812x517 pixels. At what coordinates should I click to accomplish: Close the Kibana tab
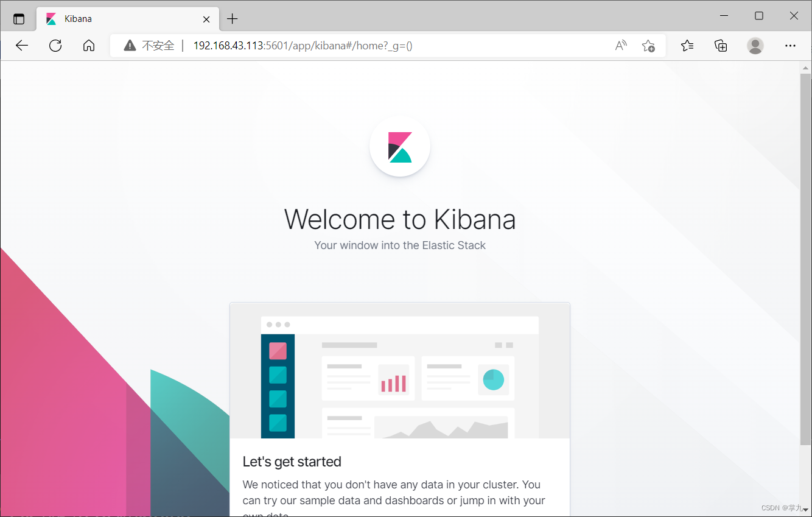click(x=206, y=19)
